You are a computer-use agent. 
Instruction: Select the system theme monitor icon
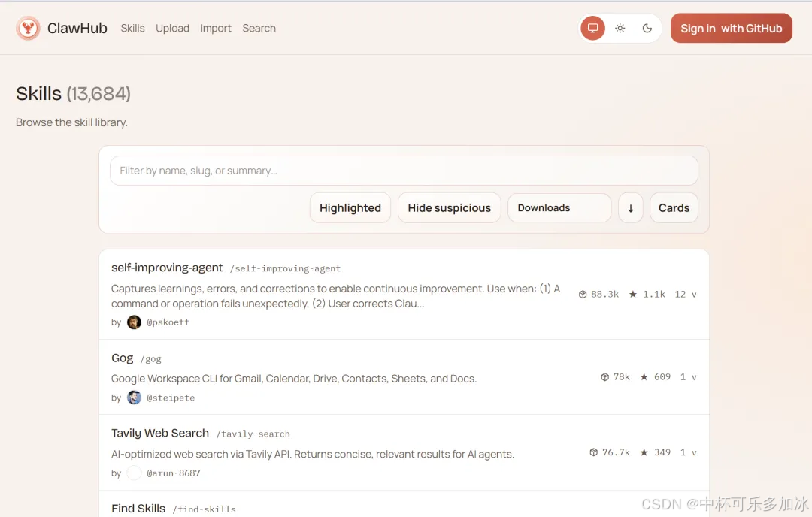pyautogui.click(x=592, y=29)
